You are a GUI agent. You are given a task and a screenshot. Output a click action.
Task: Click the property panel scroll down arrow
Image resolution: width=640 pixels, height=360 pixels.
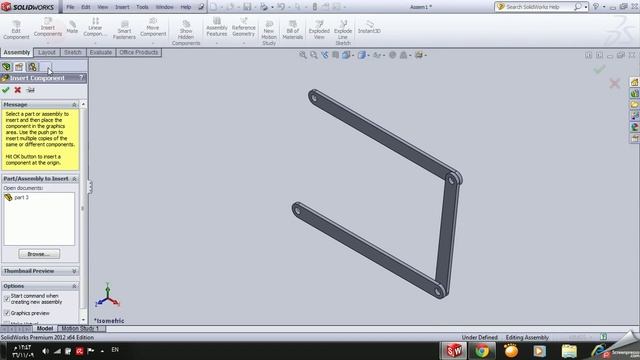point(83,320)
